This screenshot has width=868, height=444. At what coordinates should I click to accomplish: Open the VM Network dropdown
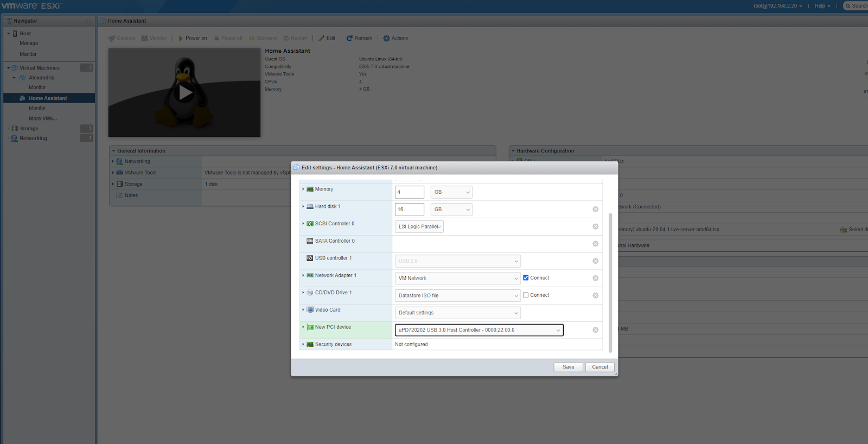(457, 278)
